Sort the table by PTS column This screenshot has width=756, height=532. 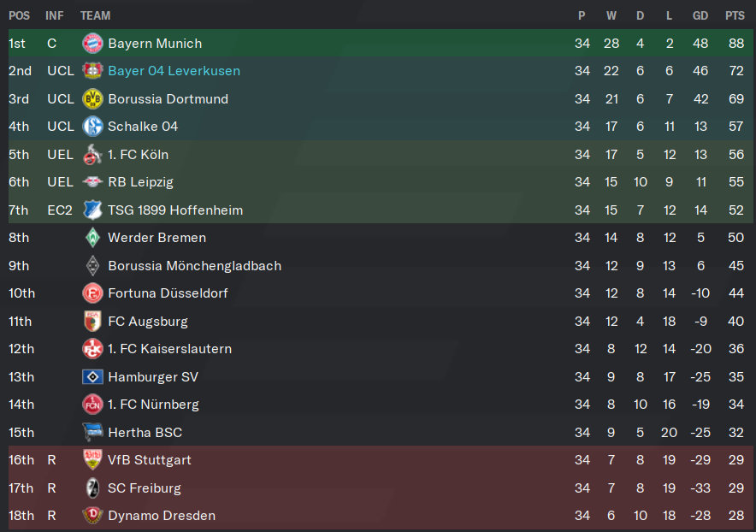click(x=735, y=16)
